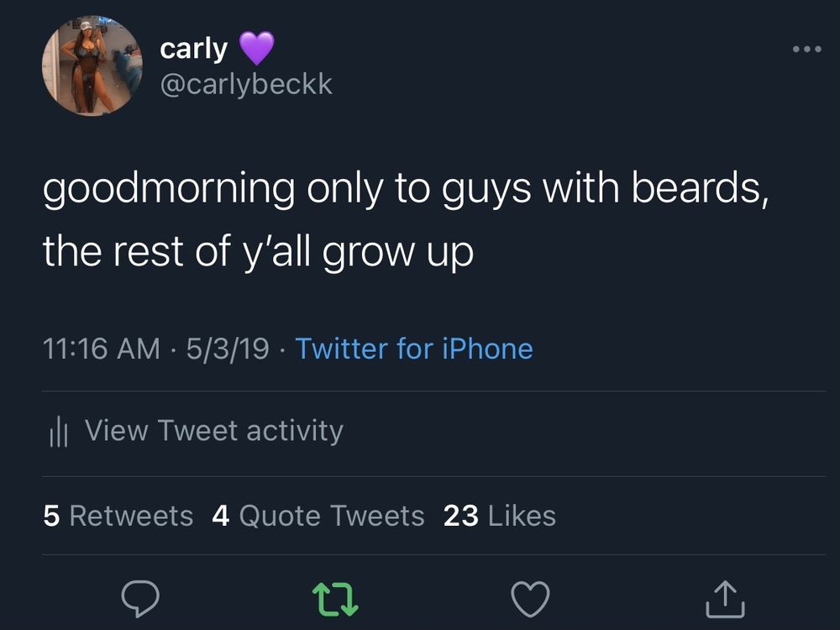Viewport: 840px width, 630px height.
Task: Tap the tweet activity bar chart icon
Action: [59, 431]
